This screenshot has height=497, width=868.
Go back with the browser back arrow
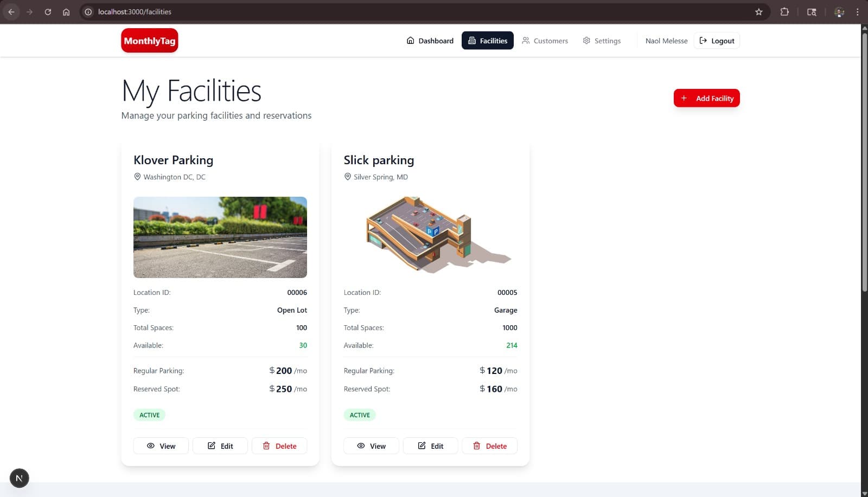[11, 12]
